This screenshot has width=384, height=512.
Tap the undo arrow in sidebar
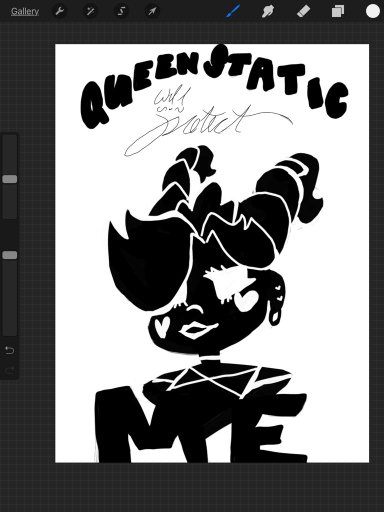click(10, 350)
